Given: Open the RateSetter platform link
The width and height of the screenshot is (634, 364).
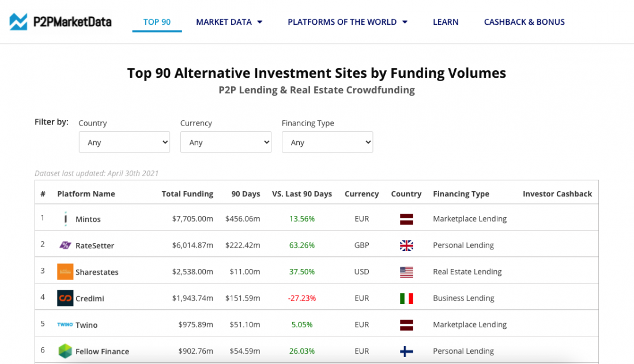Looking at the screenshot, I should pyautogui.click(x=95, y=245).
